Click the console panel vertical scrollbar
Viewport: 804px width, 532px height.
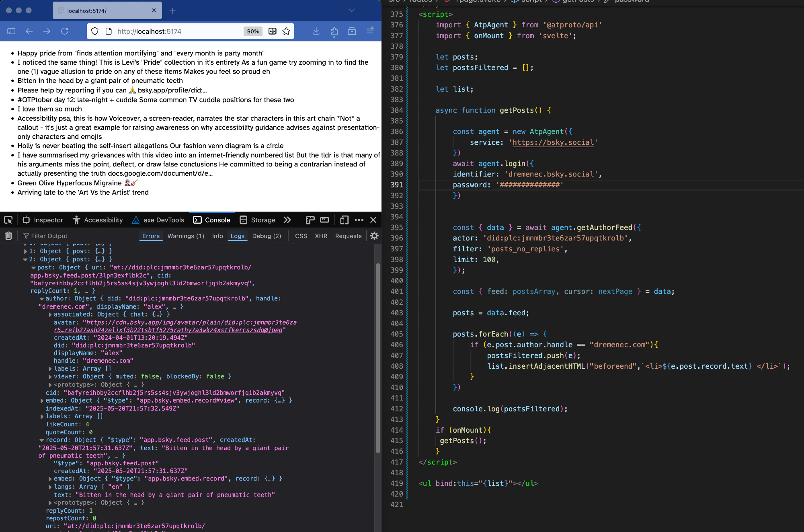coord(378,358)
